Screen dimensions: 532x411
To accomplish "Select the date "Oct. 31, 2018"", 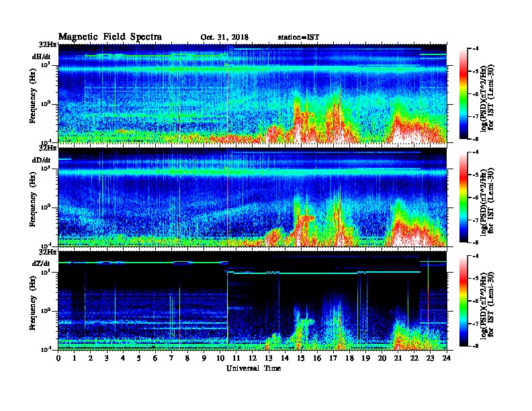I will 224,38.
